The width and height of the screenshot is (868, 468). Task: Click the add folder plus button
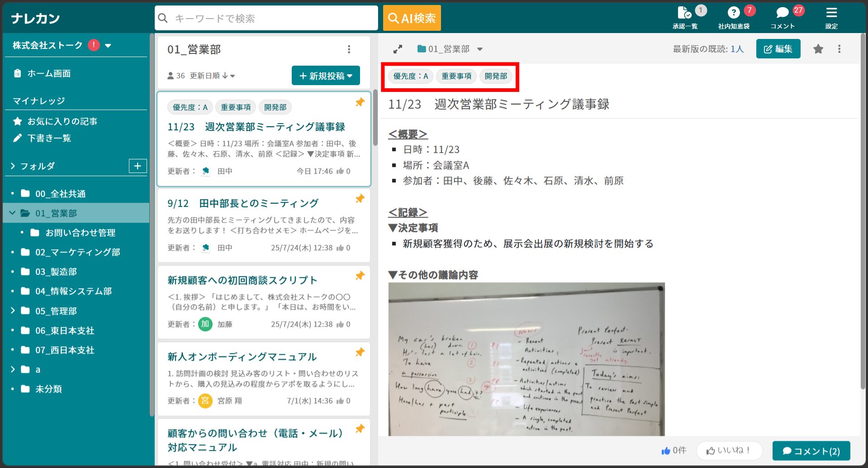138,166
